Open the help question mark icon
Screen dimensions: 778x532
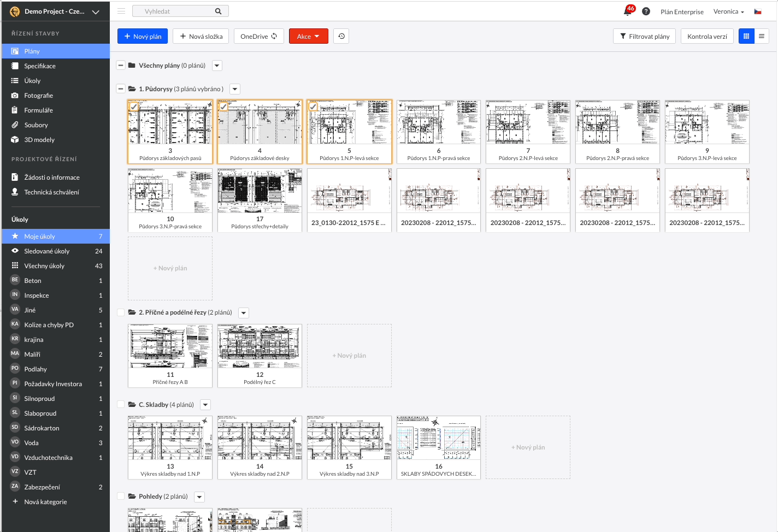[646, 11]
